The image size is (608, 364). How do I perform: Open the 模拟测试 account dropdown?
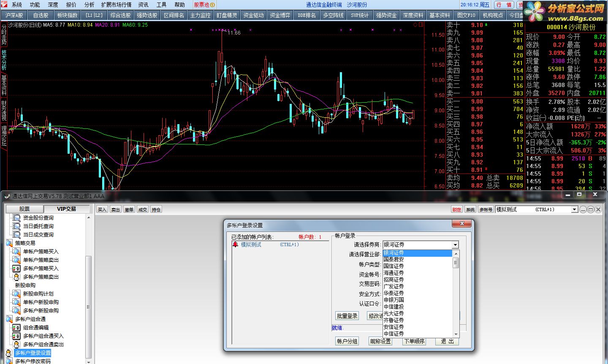tap(574, 209)
